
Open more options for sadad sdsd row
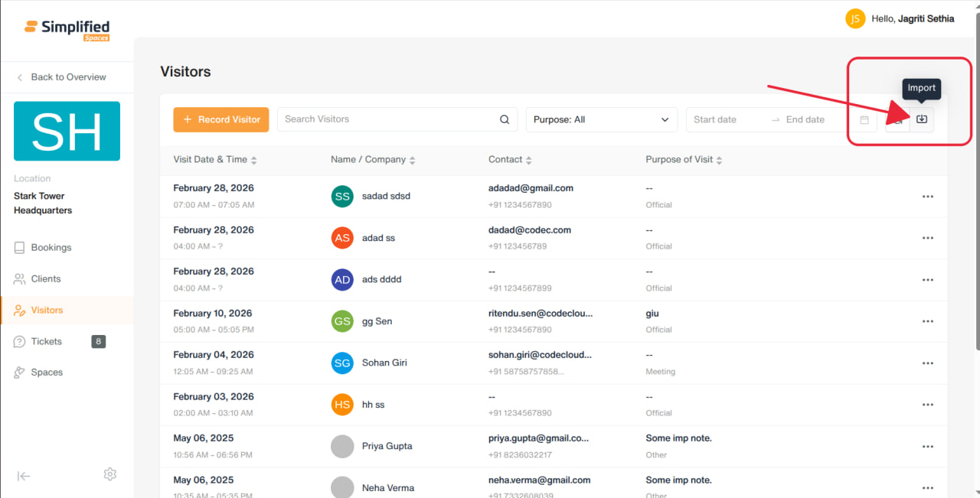(x=928, y=197)
